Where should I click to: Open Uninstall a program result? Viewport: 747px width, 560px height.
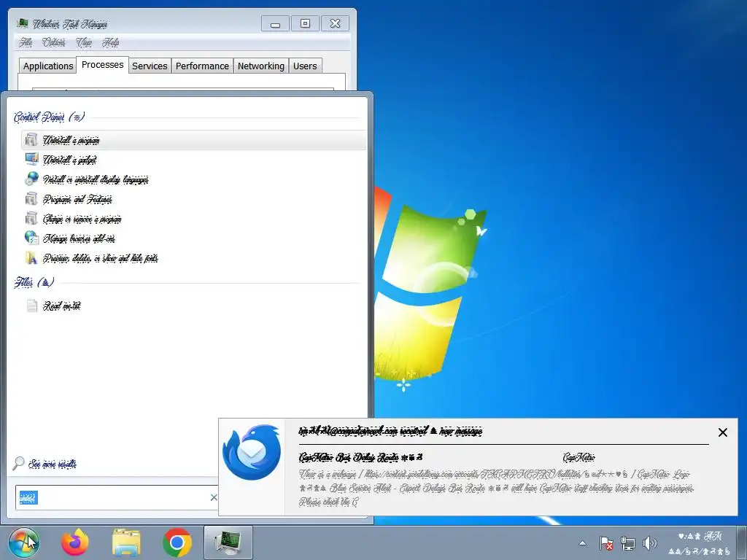[194, 140]
